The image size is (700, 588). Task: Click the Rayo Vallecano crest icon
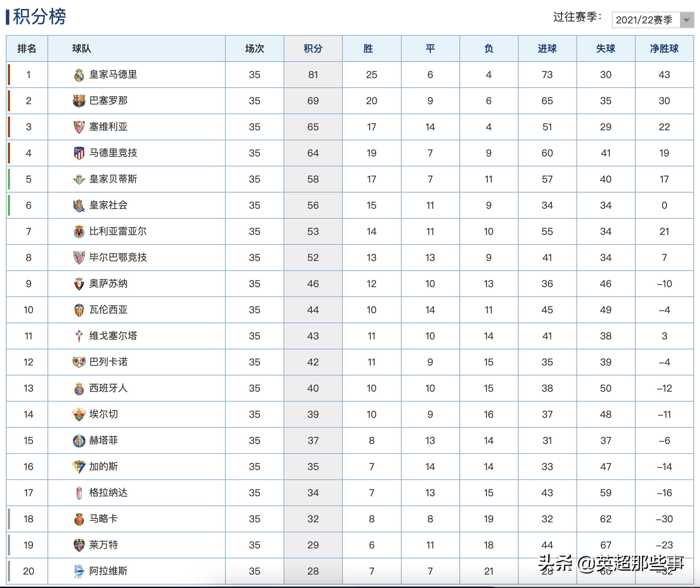point(79,362)
